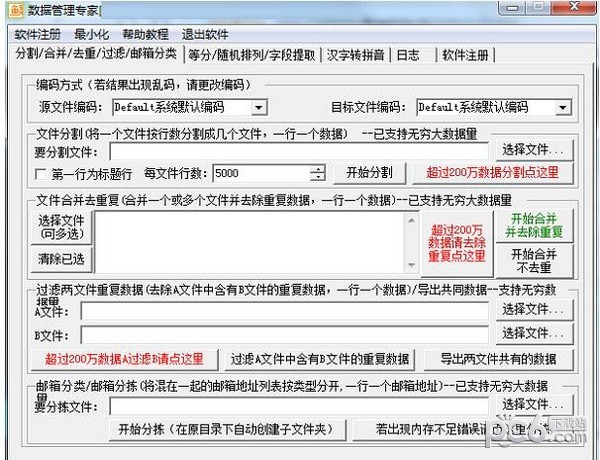600x460 pixels.
Task: Switch to 汉字转拼音 tab
Action: pos(355,54)
